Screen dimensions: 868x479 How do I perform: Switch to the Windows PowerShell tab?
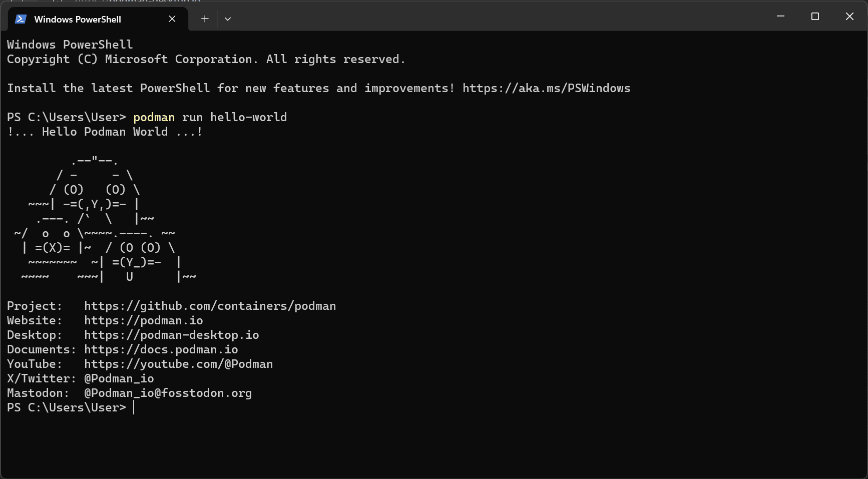coord(78,19)
